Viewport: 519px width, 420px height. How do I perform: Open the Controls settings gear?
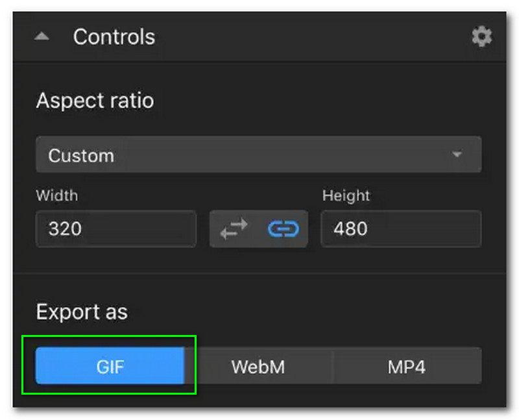[481, 37]
